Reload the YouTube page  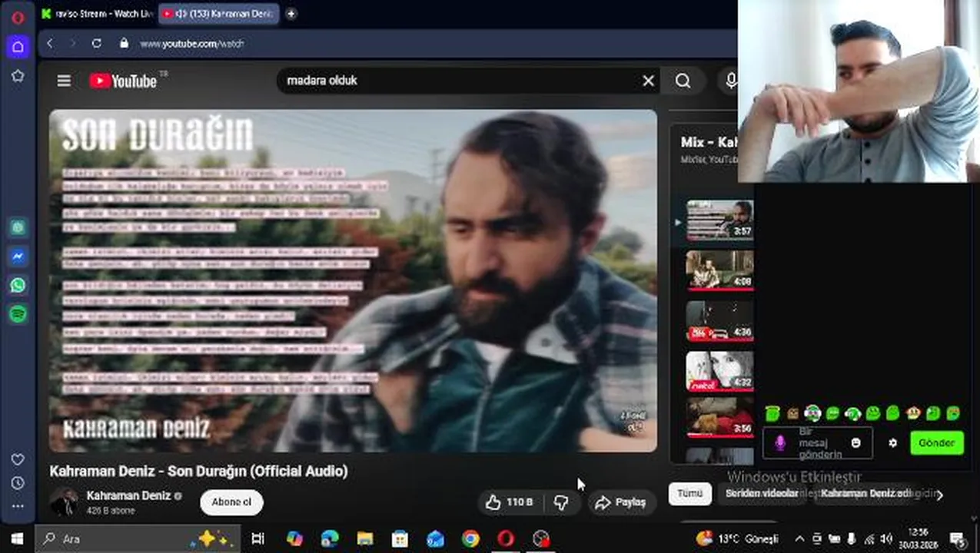(96, 44)
